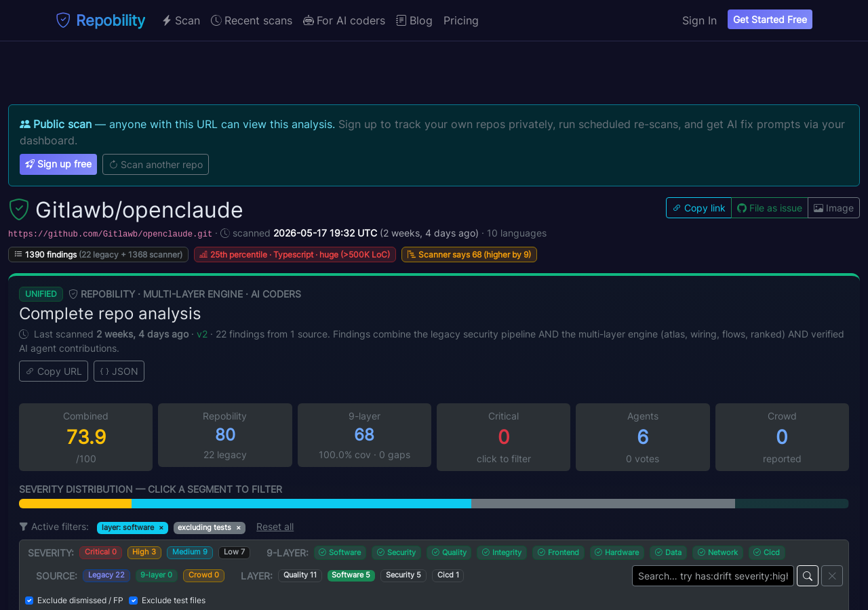
Task: Toggle the Low 7 severity chip
Action: click(x=234, y=552)
